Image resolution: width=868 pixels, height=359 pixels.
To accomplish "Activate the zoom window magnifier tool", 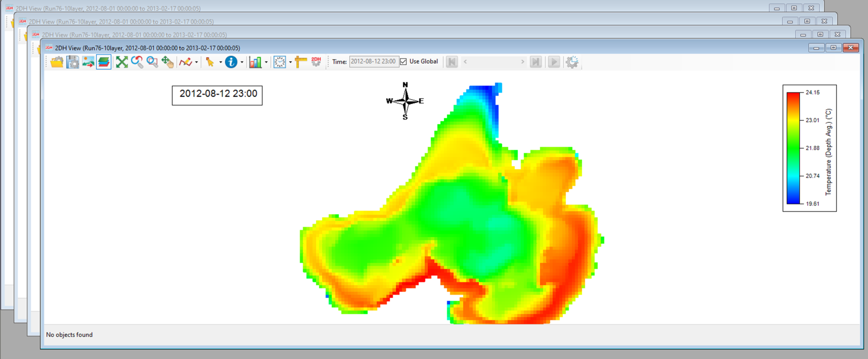I will click(152, 62).
